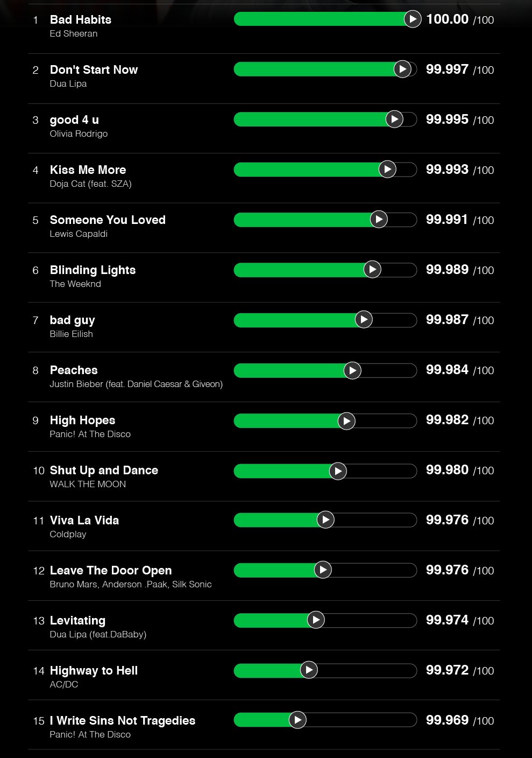Click artist name Ed Sheeran

pos(74,33)
